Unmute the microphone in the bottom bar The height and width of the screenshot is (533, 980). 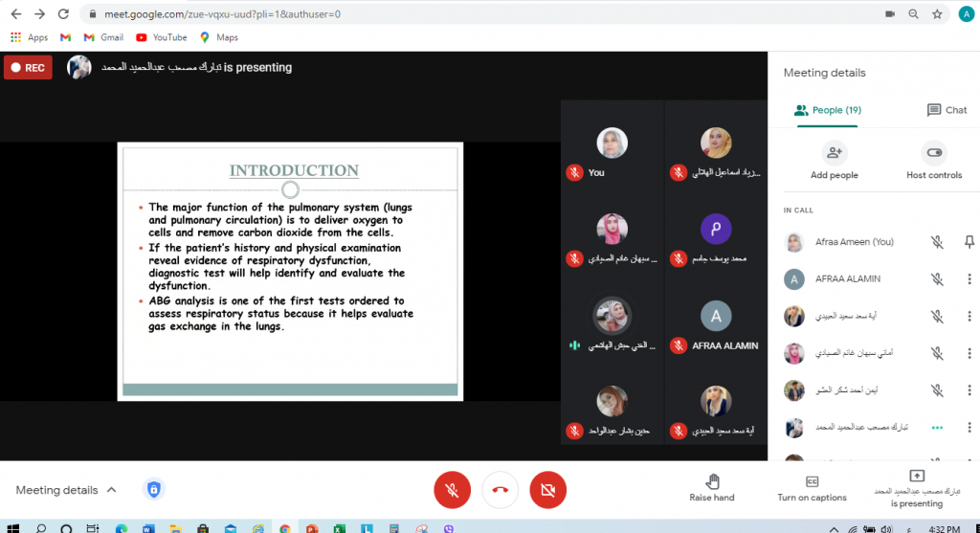[x=452, y=490]
